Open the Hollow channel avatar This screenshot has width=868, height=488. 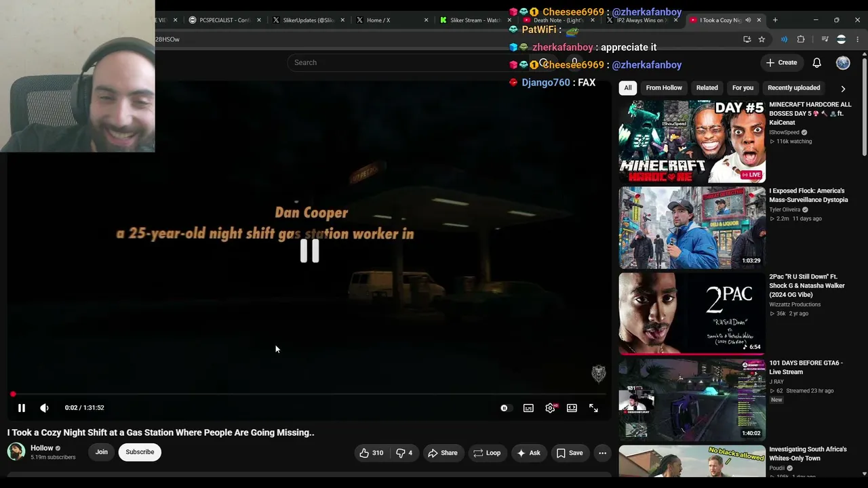[x=16, y=451]
